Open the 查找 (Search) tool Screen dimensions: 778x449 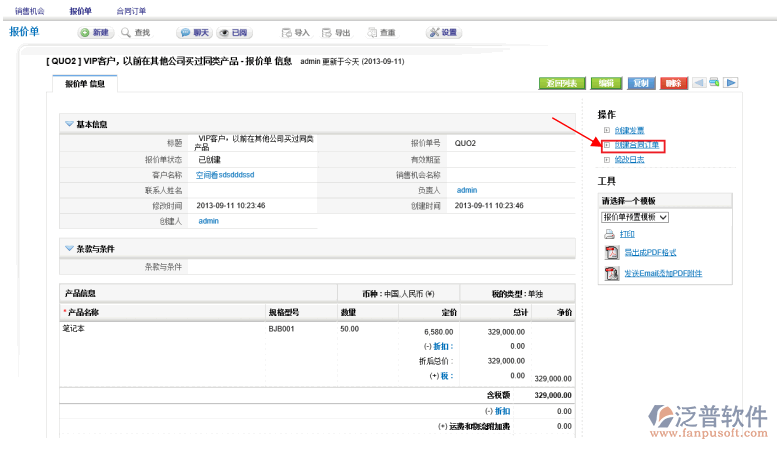135,33
